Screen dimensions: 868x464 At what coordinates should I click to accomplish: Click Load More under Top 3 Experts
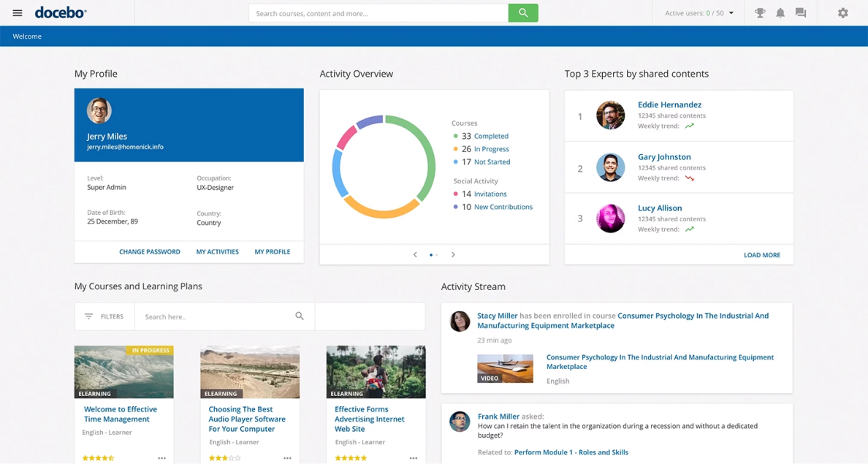(762, 254)
